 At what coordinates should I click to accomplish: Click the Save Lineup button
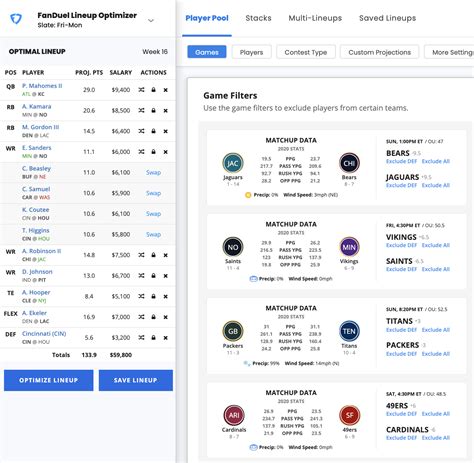pyautogui.click(x=136, y=380)
